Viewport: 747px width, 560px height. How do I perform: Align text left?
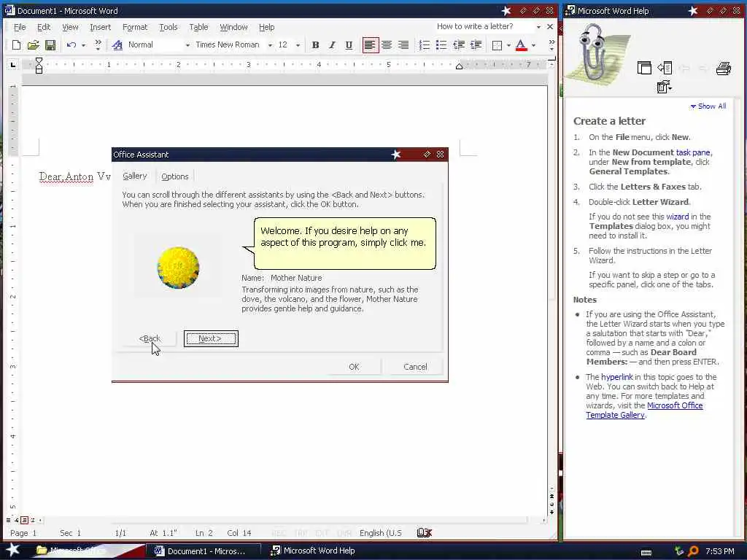[370, 44]
